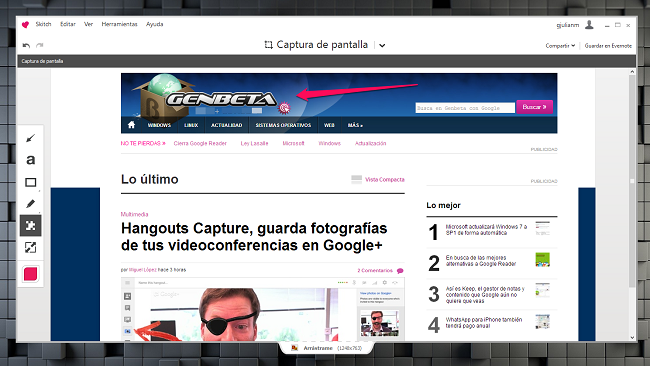Click the Genbeta search input field
The image size is (650, 366).
click(465, 108)
